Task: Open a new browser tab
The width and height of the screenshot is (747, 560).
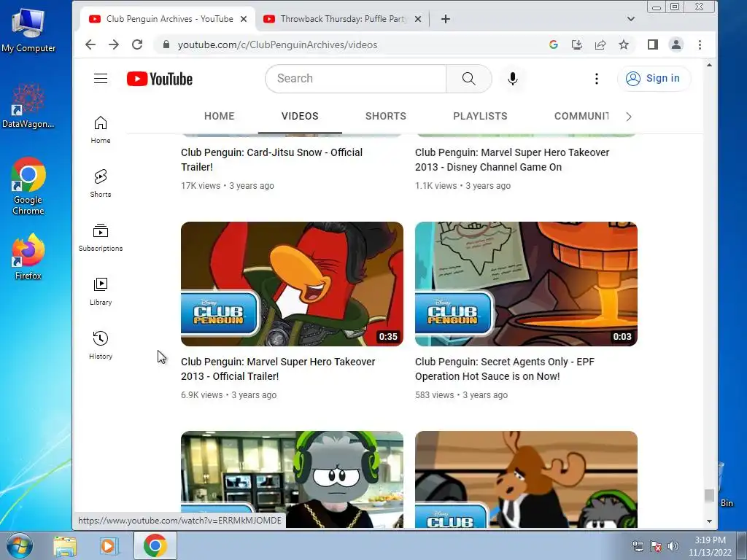Action: [446, 19]
